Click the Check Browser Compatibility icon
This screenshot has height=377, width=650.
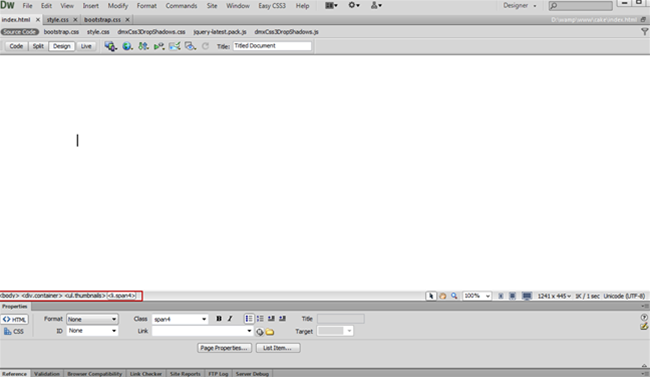click(175, 46)
